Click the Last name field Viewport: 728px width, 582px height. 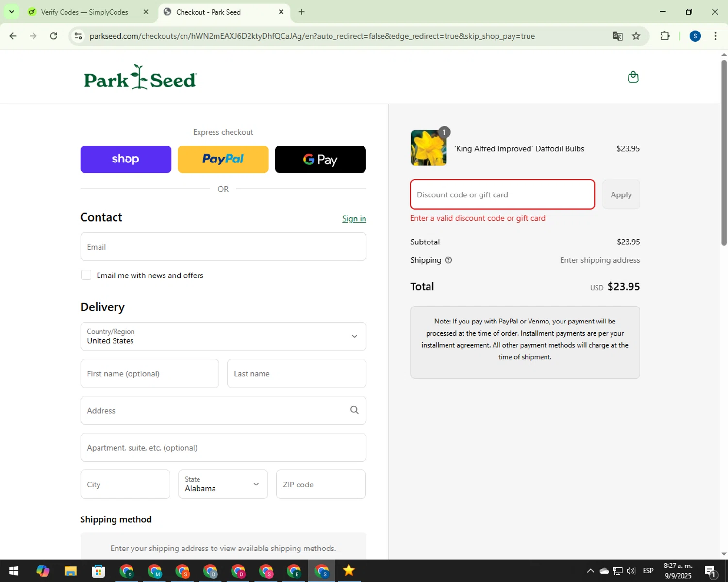tap(297, 373)
